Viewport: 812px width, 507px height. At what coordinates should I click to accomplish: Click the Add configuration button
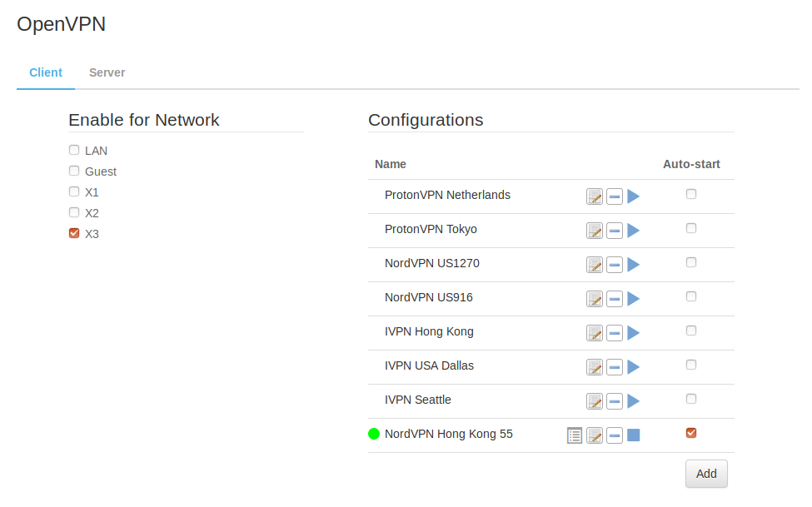[x=706, y=474]
